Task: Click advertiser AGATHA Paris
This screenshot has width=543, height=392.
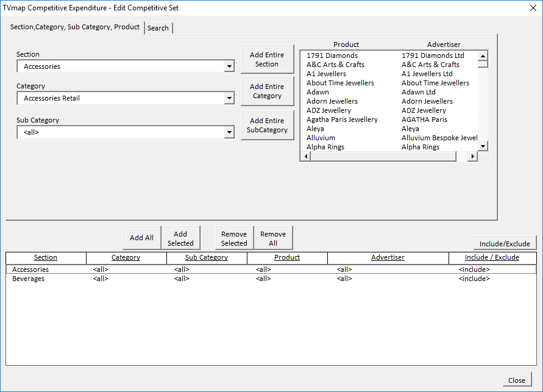Action: tap(424, 119)
